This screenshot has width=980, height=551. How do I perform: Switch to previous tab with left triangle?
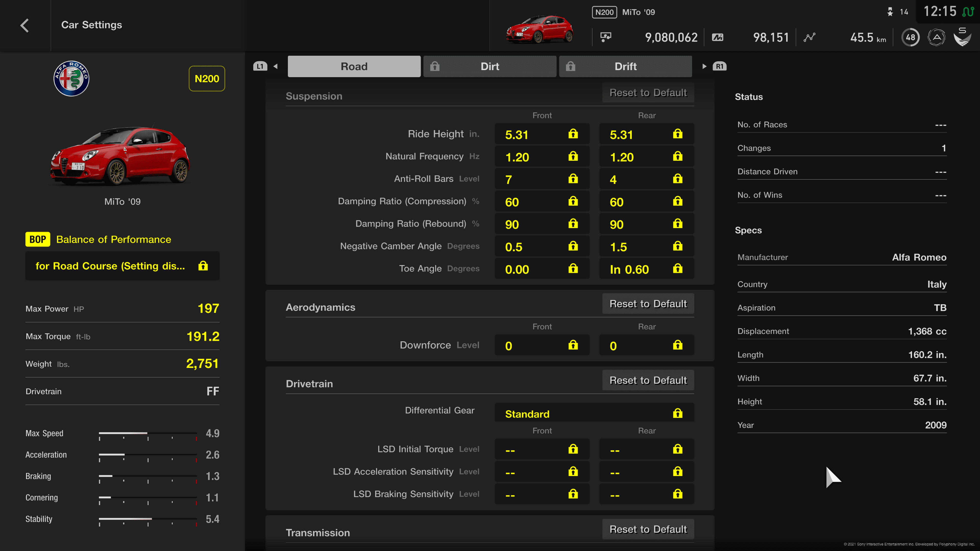click(275, 66)
